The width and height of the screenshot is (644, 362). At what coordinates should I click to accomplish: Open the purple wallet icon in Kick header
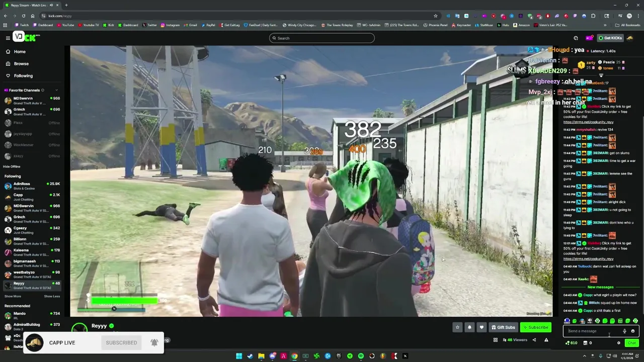click(589, 38)
